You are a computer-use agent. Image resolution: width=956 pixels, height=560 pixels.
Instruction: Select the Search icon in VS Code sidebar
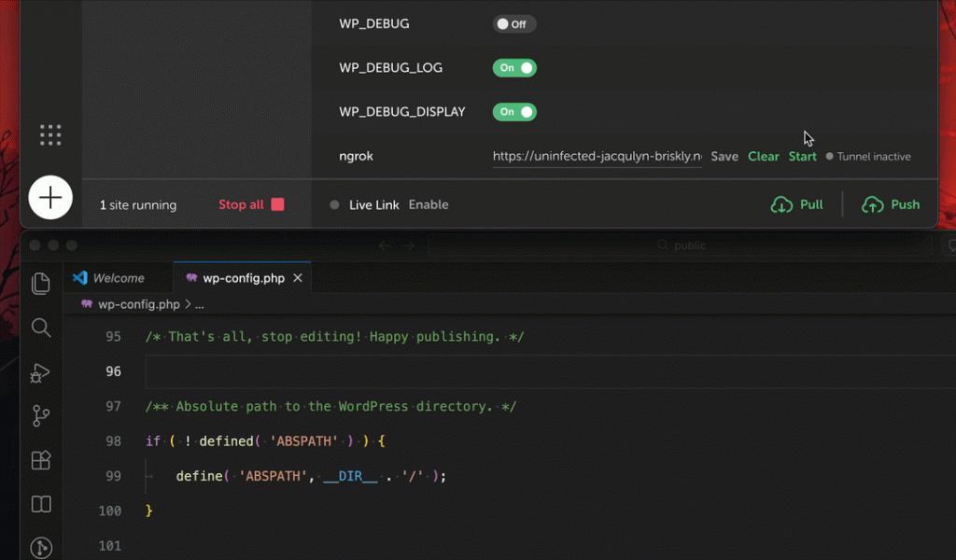[x=40, y=329]
